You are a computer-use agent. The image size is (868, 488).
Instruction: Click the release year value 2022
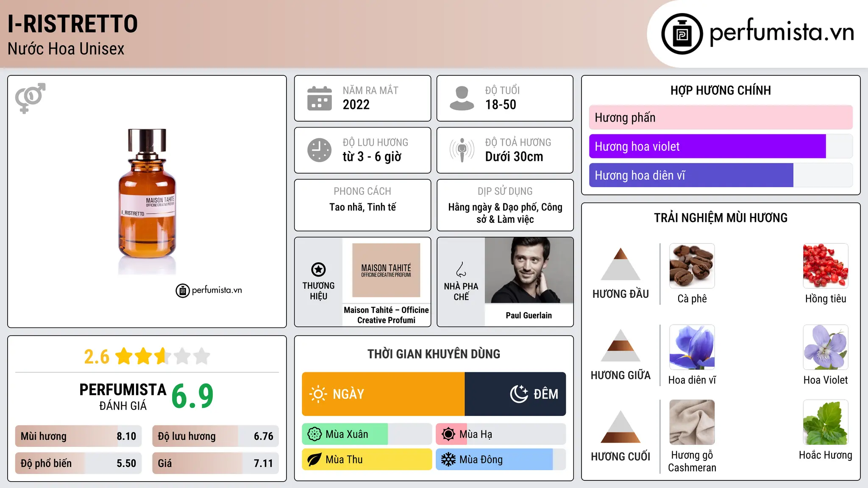click(356, 105)
